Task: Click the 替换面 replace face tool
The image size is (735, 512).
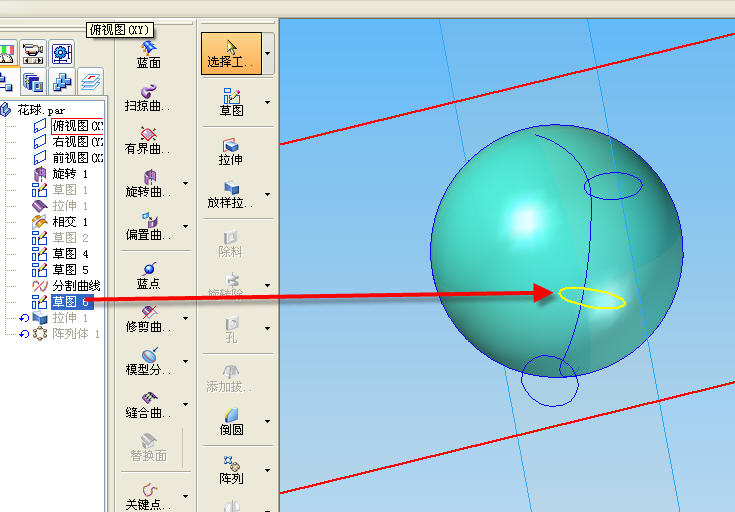Action: pyautogui.click(x=149, y=448)
